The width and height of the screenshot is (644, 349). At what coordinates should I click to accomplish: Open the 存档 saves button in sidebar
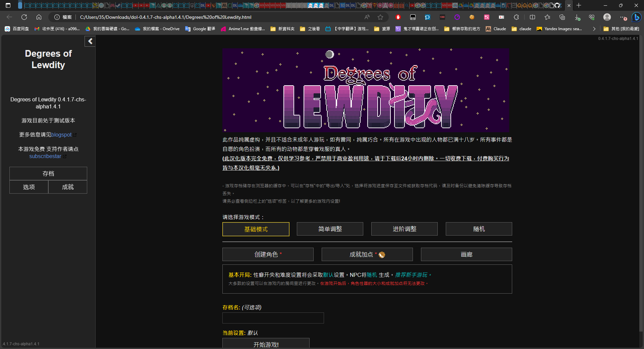pos(48,173)
